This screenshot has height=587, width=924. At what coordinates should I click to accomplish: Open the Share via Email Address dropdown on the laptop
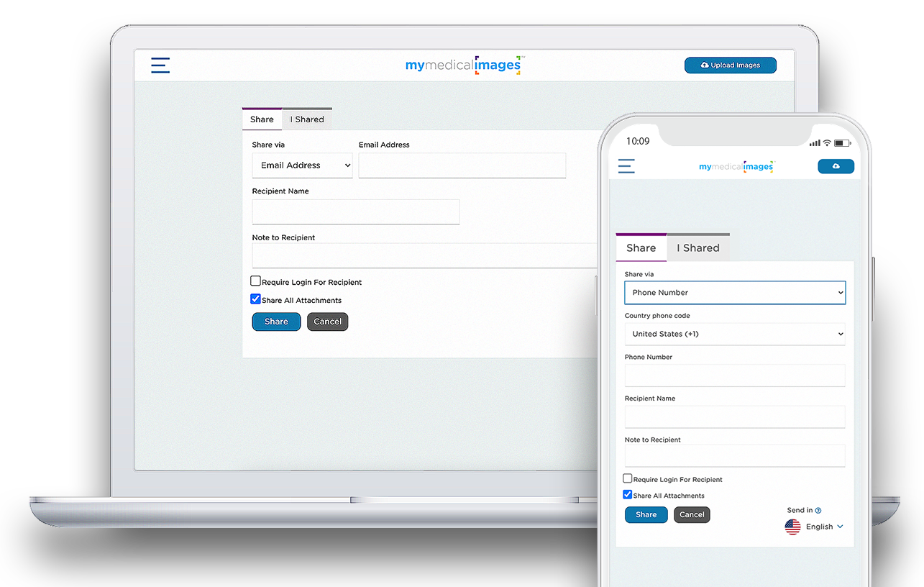pos(302,165)
